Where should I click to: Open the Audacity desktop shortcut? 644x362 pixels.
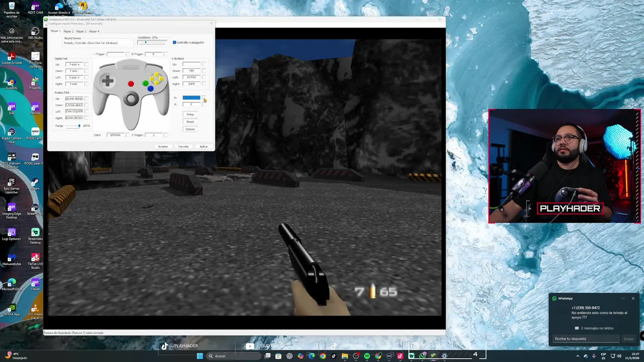tap(12, 83)
